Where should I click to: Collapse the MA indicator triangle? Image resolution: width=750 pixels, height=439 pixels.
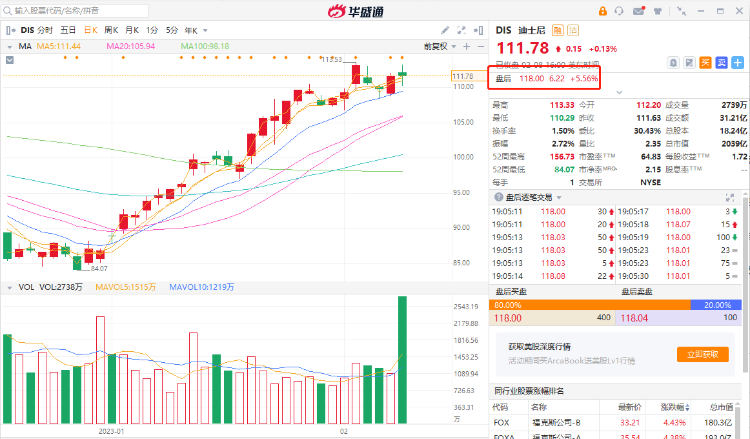(9, 47)
